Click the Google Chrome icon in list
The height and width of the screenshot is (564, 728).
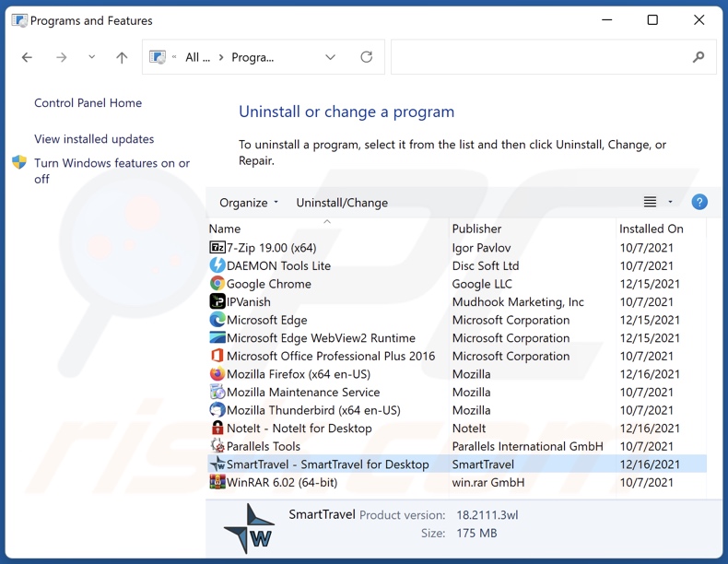(x=217, y=284)
